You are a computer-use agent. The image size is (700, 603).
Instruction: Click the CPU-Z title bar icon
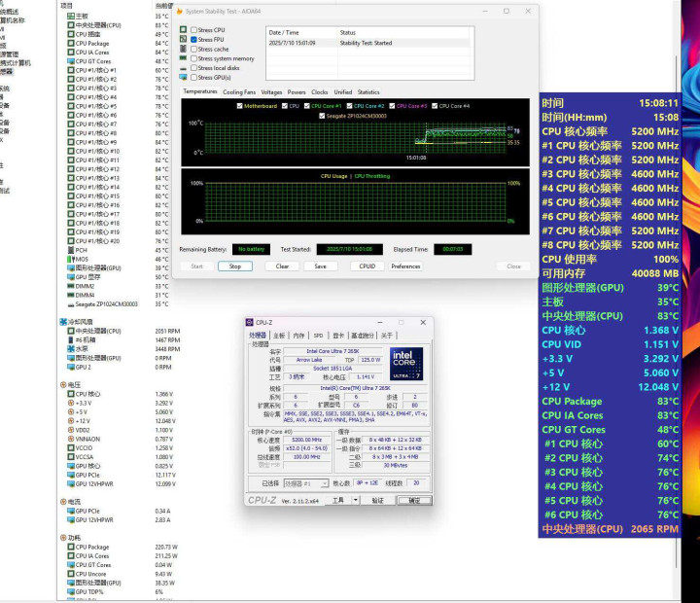click(x=250, y=321)
